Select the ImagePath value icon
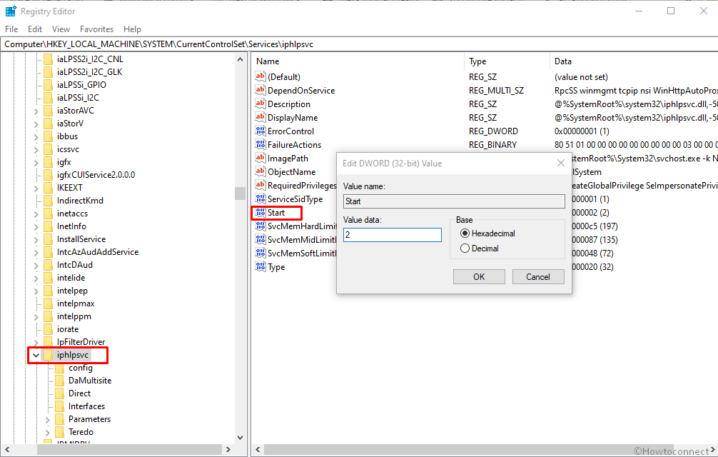The image size is (718, 457). pyautogui.click(x=260, y=158)
